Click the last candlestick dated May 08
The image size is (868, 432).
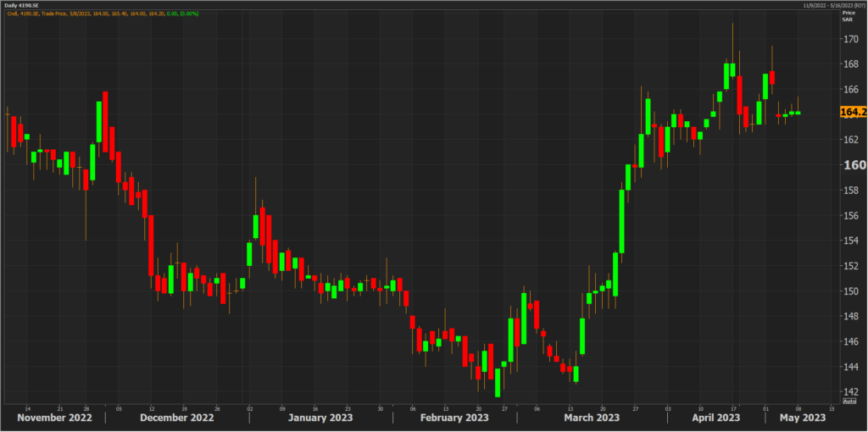[798, 113]
